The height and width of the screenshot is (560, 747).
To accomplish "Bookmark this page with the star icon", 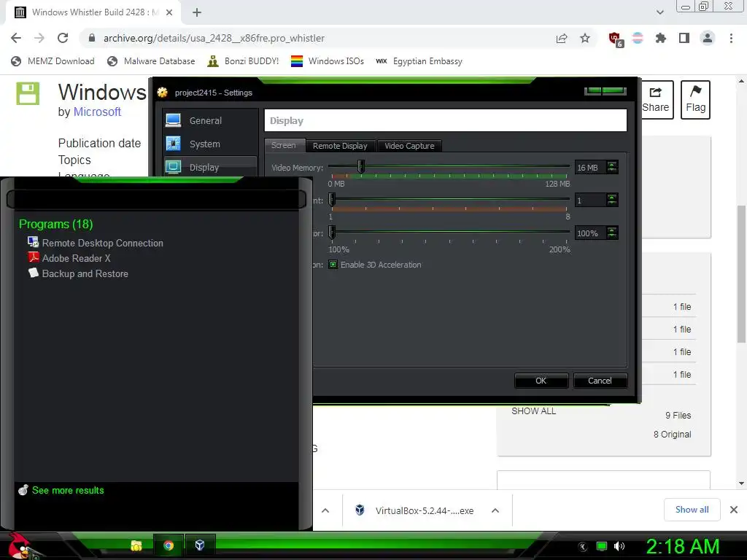I will pos(585,38).
